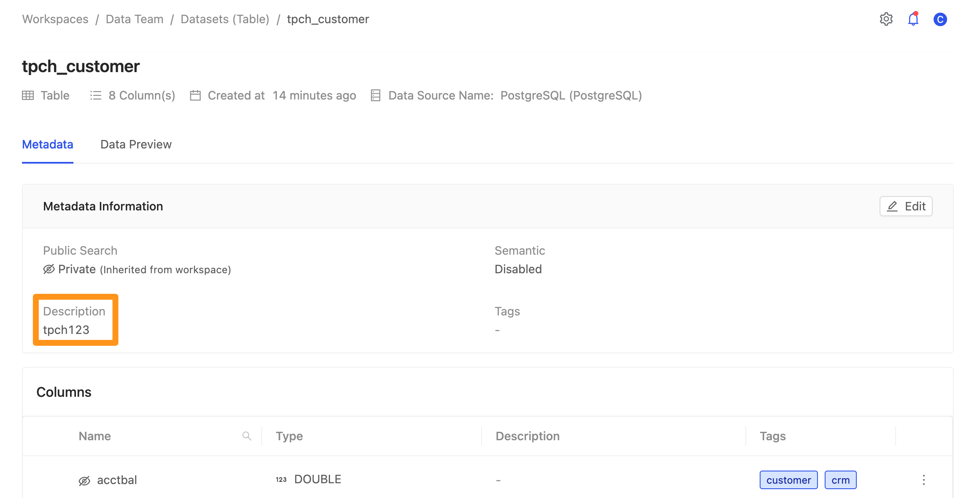Screen dimensions: 980x498
Task: Click the Tags column header
Action: click(x=773, y=436)
